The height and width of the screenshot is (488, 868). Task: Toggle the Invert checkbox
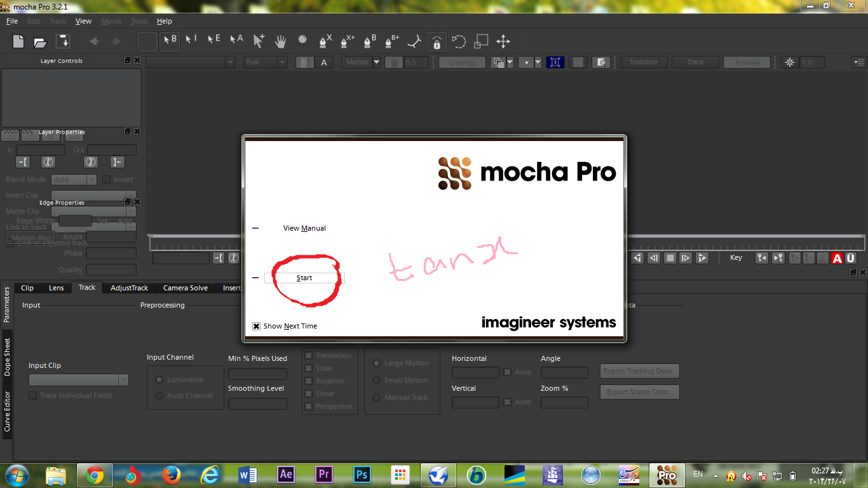(107, 179)
